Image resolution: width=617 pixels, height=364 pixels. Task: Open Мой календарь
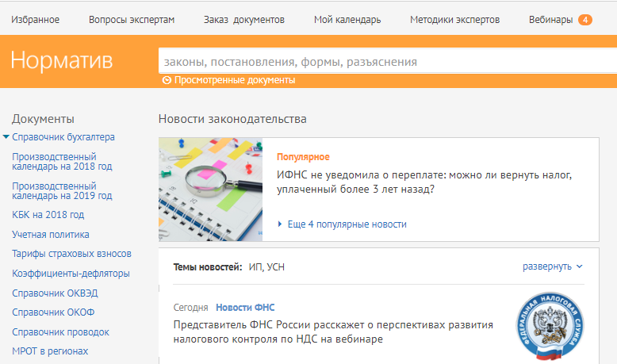pos(347,20)
